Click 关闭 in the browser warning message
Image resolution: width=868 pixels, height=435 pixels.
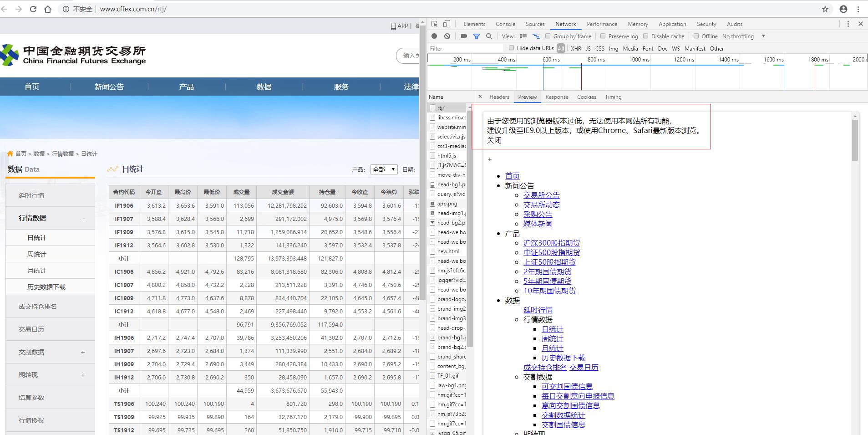494,140
